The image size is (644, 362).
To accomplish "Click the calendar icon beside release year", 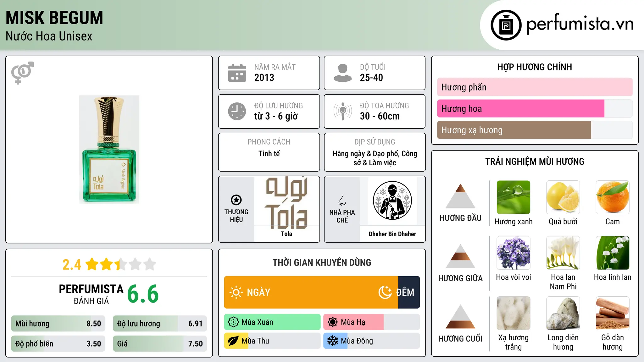I will pyautogui.click(x=237, y=73).
